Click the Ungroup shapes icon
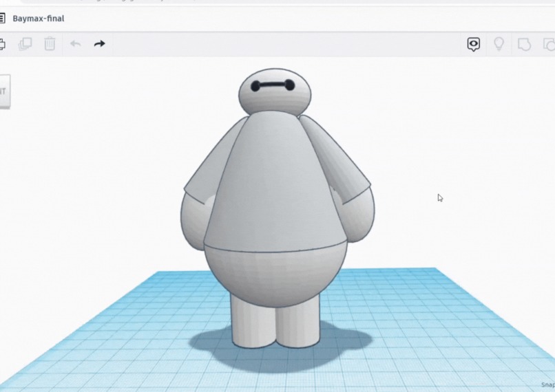The image size is (555, 392). coord(549,45)
